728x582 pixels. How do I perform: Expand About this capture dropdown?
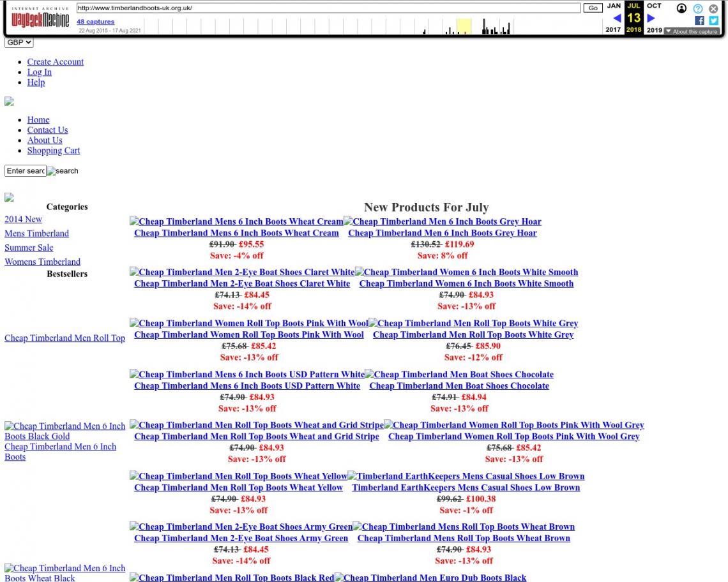coord(692,31)
